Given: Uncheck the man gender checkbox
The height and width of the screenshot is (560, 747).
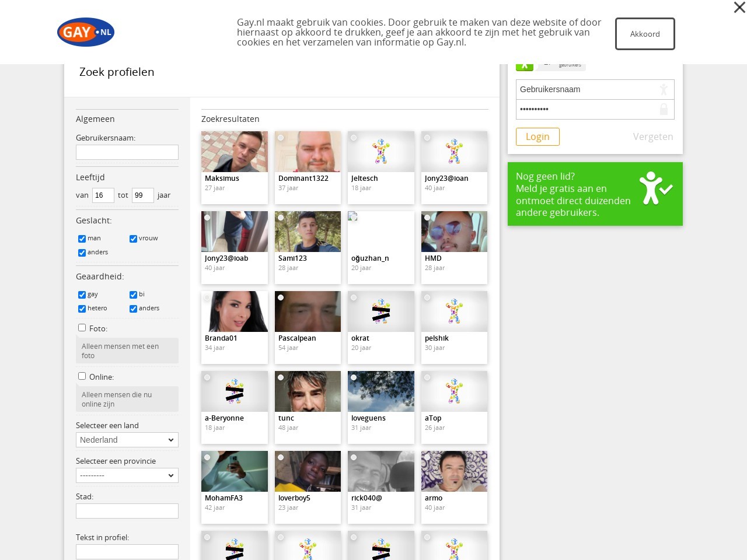Looking at the screenshot, I should [82, 239].
